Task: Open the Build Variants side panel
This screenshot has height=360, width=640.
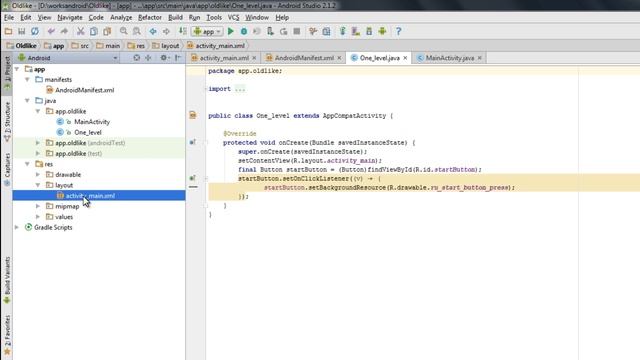Action: click(7, 280)
